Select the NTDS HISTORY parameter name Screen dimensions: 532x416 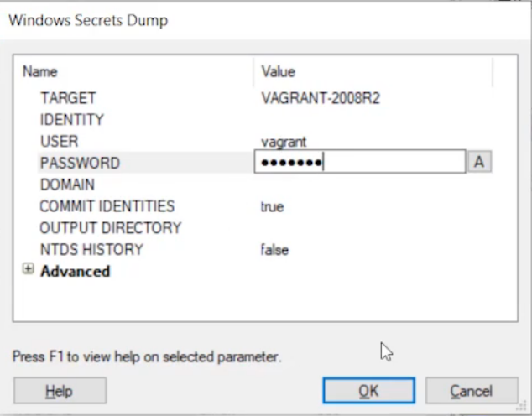(x=91, y=250)
